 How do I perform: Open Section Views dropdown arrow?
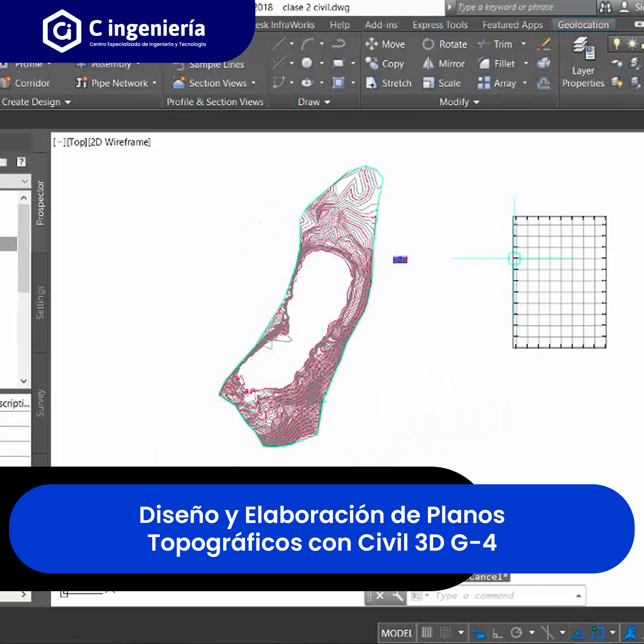[x=253, y=82]
